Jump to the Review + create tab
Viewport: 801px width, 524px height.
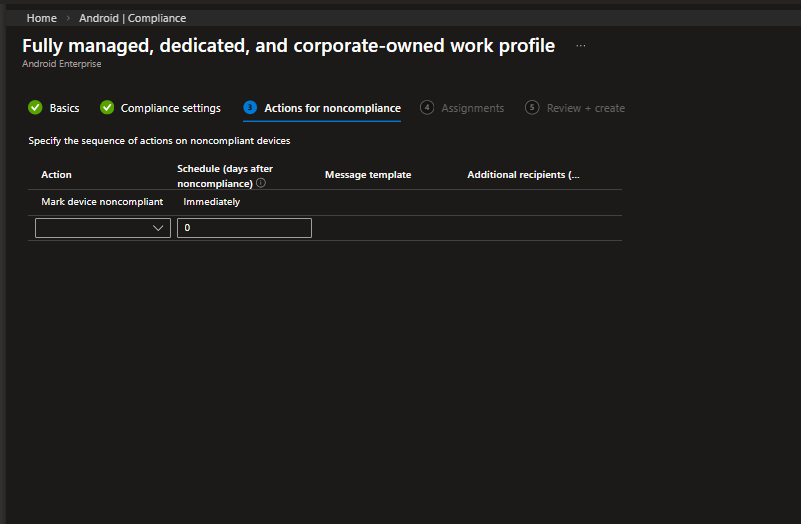click(585, 108)
